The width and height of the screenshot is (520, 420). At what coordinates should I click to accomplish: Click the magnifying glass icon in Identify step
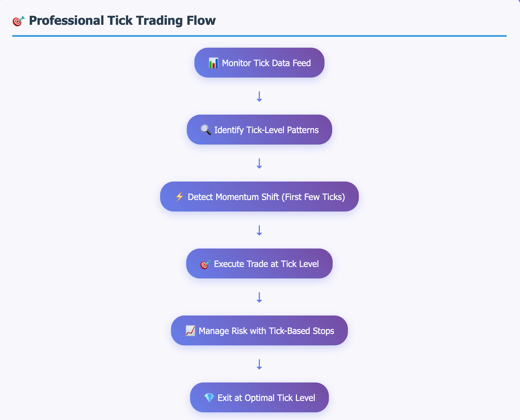206,130
